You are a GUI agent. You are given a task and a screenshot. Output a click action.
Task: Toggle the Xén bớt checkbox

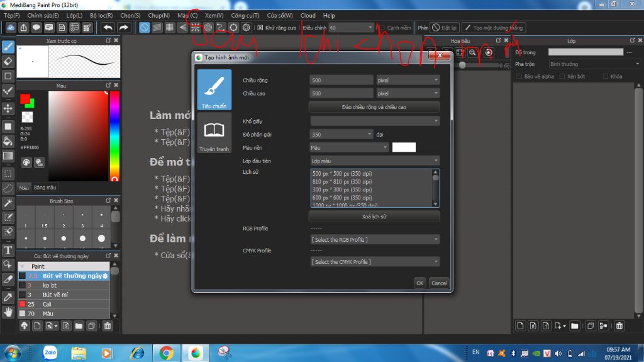coord(562,77)
